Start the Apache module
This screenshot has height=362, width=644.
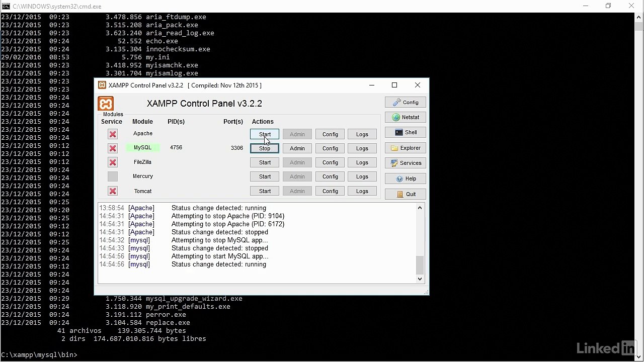pos(265,134)
